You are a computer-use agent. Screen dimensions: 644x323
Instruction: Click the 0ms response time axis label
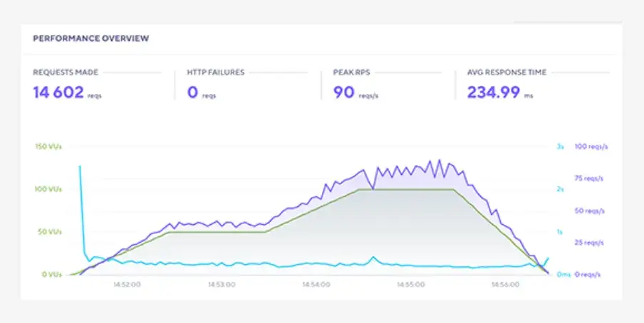pos(562,275)
